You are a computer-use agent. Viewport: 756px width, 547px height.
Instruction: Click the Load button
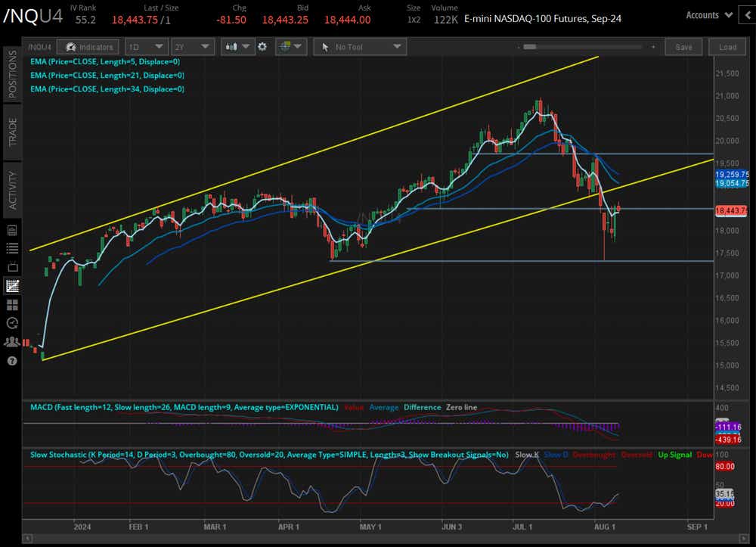[727, 47]
